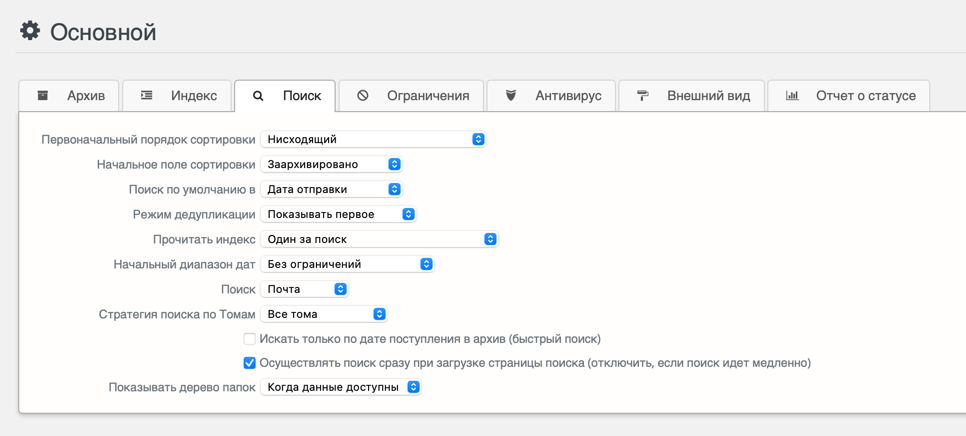Image resolution: width=966 pixels, height=436 pixels.
Task: Open the Стратегия поиска по Томам dropdown
Action: click(324, 314)
